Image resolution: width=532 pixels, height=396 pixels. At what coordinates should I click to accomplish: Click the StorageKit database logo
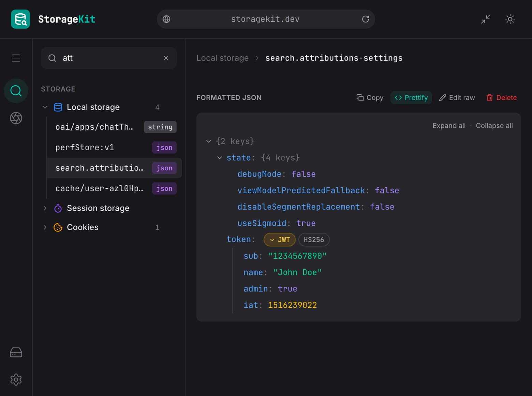[x=20, y=19]
